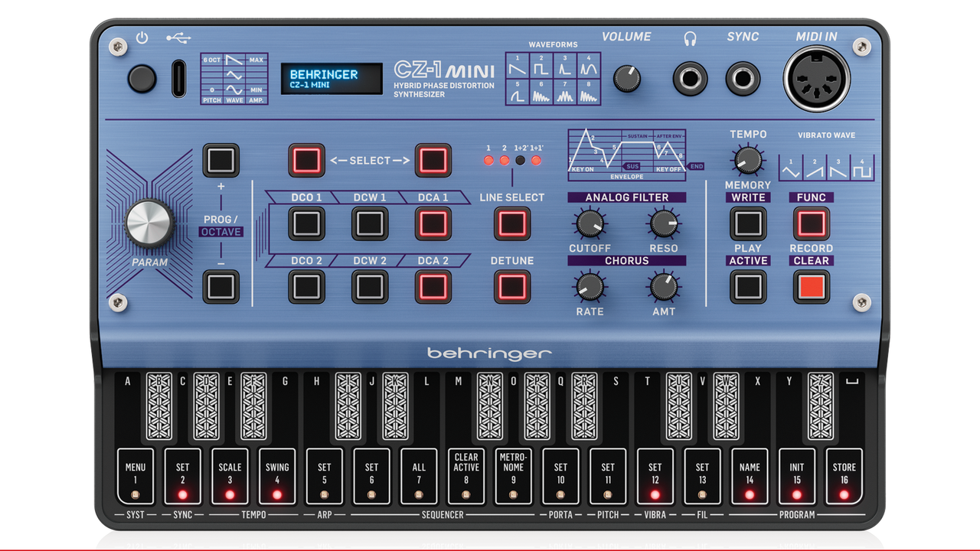The width and height of the screenshot is (980, 551).
Task: Tap the SET 13 filter key
Action: (x=703, y=476)
